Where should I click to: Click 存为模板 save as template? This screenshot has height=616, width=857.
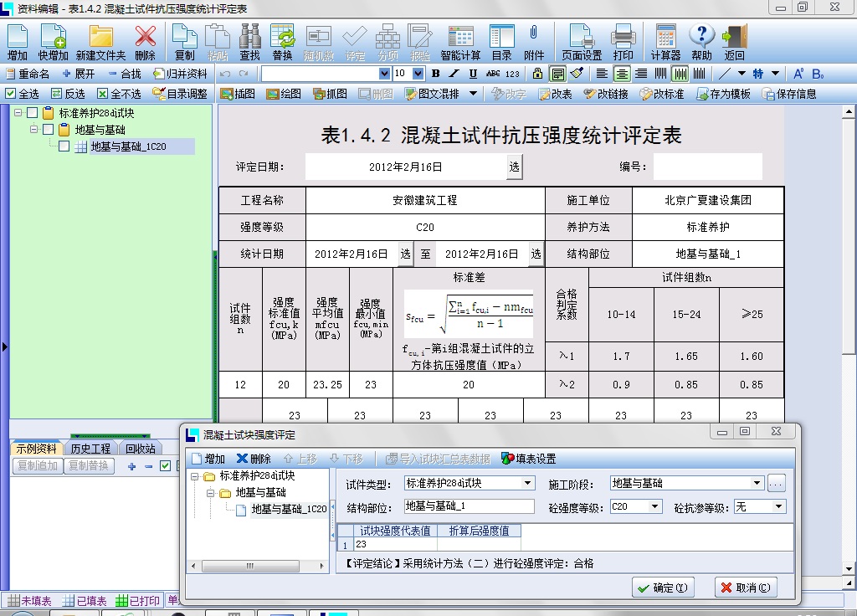tap(723, 94)
